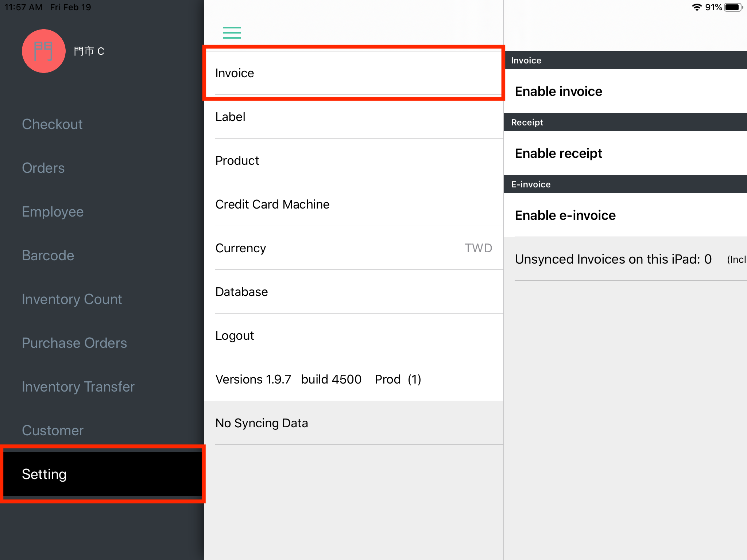
Task: Tap the E-invoice section header
Action: (x=625, y=184)
